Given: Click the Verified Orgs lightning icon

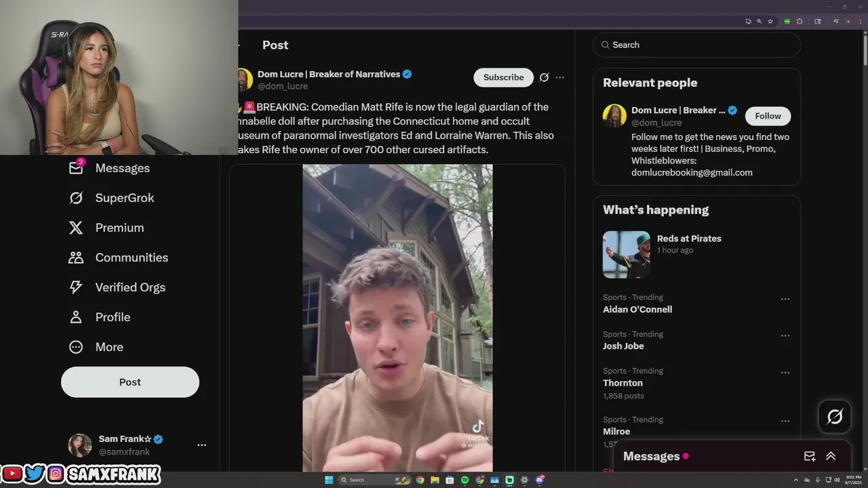Looking at the screenshot, I should (76, 287).
